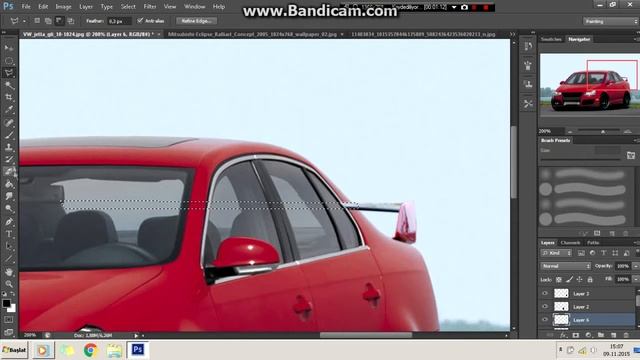Open Photoshop taskbar button
640x360 pixels.
click(x=138, y=350)
